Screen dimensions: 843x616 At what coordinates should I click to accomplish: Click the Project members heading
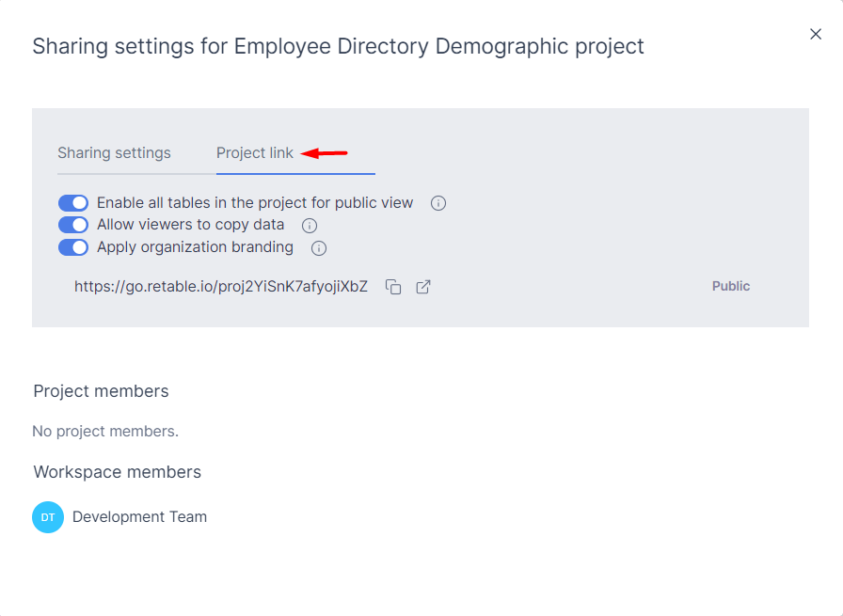(x=101, y=391)
